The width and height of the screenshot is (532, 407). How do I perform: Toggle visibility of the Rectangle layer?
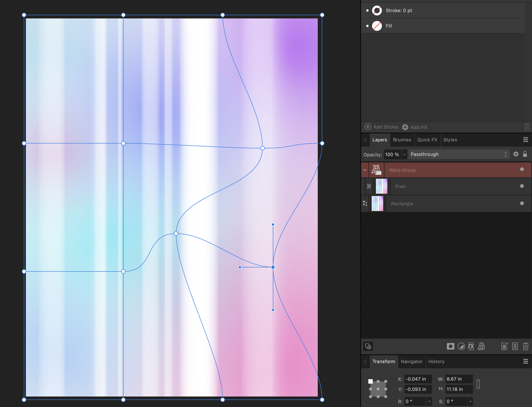coord(522,203)
